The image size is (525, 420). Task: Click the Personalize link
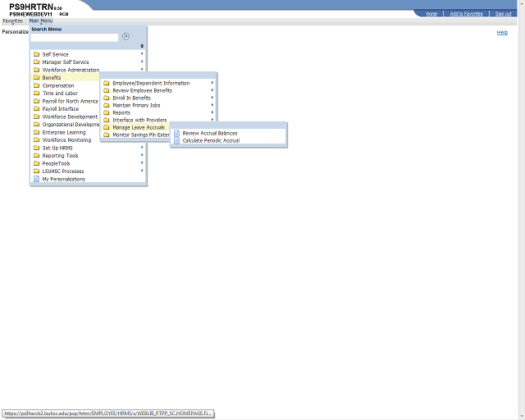pos(15,32)
